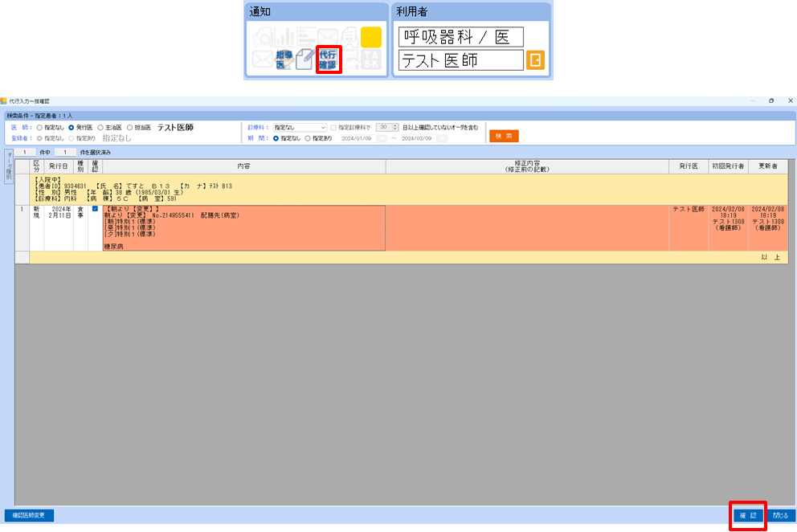This screenshot has width=797, height=532.
Task: Click the 発行医 column header
Action: (689, 166)
